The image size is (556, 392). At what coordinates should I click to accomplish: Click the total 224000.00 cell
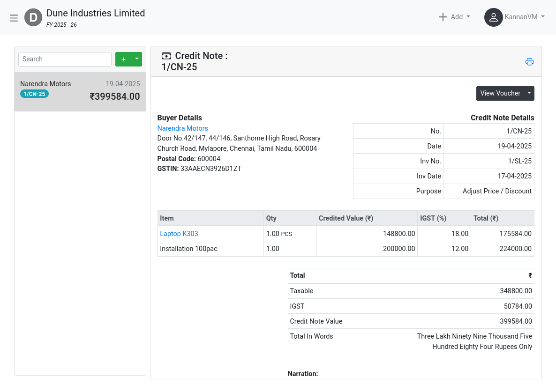(x=503, y=249)
